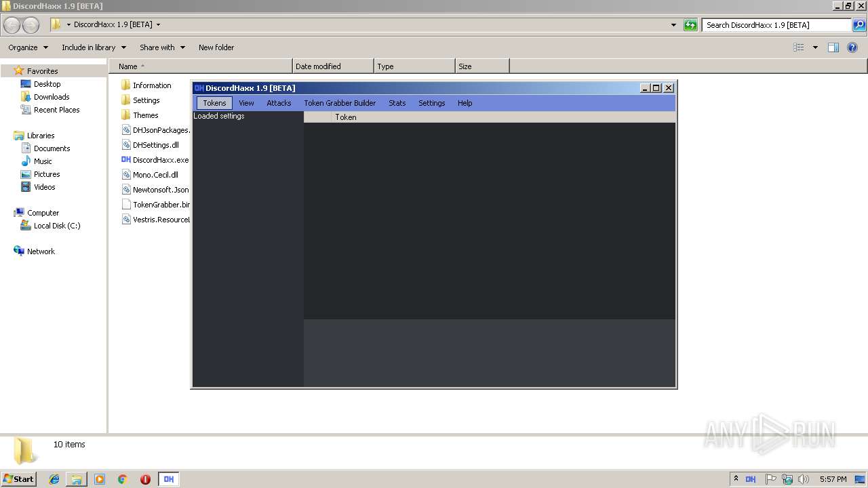Viewport: 868px width, 488px height.
Task: Click the Explorer Forward button
Action: pos(31,25)
